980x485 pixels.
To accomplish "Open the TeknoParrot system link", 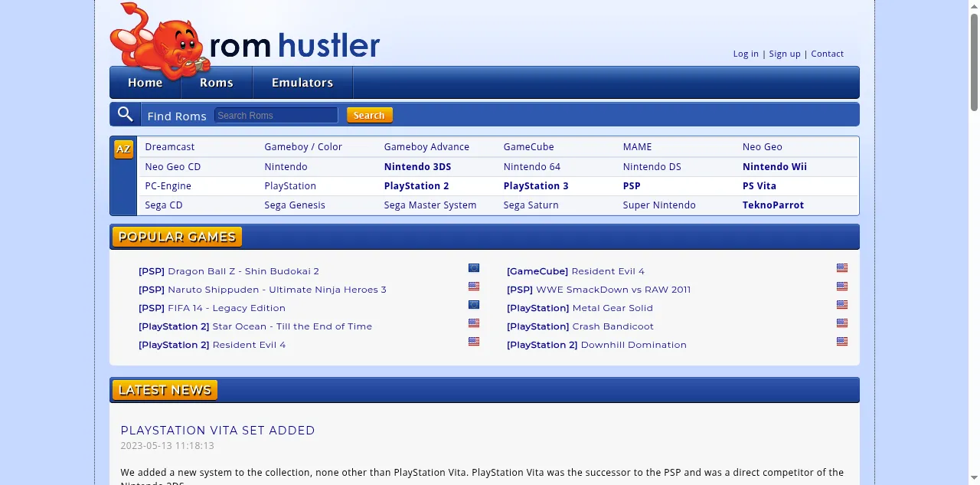I will coord(773,205).
